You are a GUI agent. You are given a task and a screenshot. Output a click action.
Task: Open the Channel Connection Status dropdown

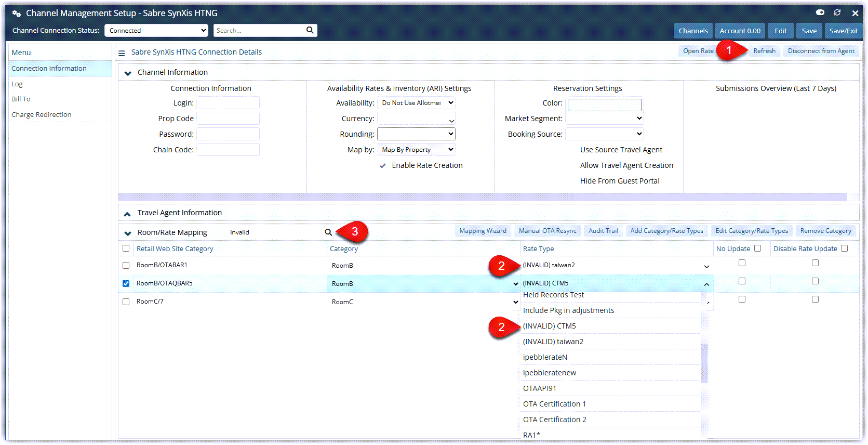(x=156, y=31)
